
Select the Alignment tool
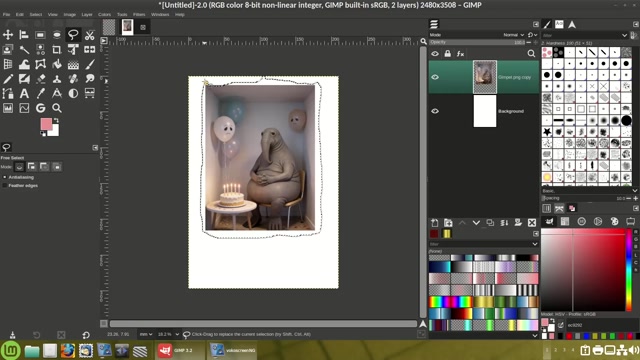(x=24, y=35)
